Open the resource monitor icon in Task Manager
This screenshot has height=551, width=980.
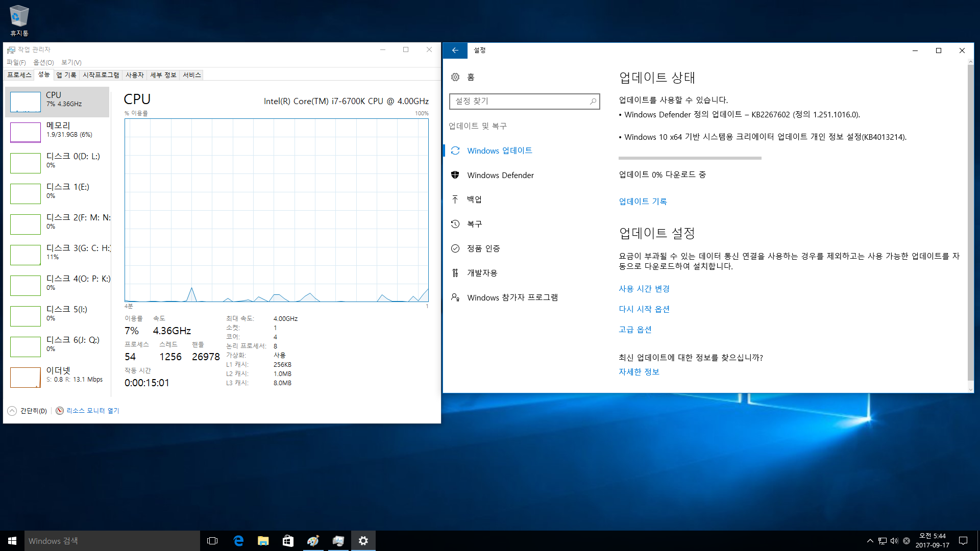[x=60, y=411]
